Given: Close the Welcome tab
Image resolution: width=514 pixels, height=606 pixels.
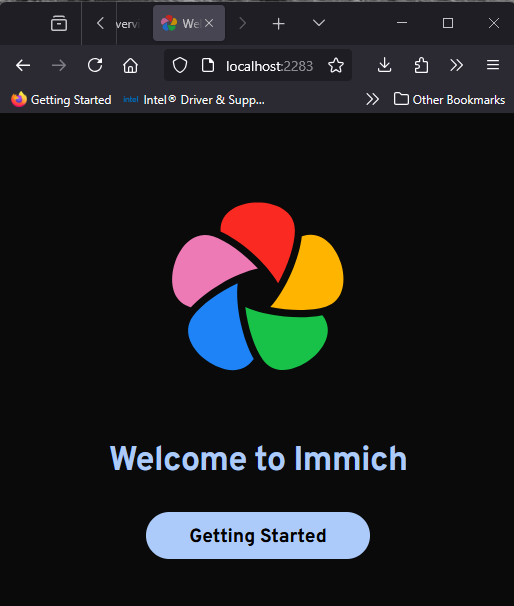Looking at the screenshot, I should 209,24.
